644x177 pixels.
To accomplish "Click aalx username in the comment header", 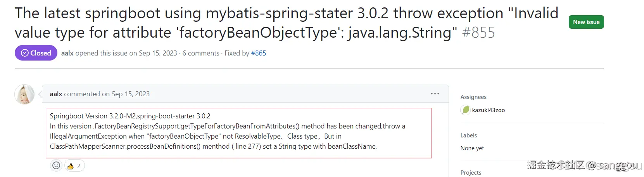I will (56, 94).
